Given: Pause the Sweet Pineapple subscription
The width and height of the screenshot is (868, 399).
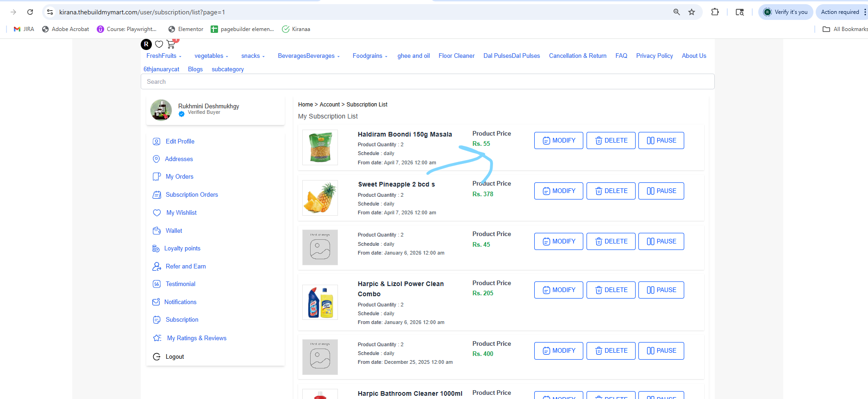Looking at the screenshot, I should pos(661,191).
